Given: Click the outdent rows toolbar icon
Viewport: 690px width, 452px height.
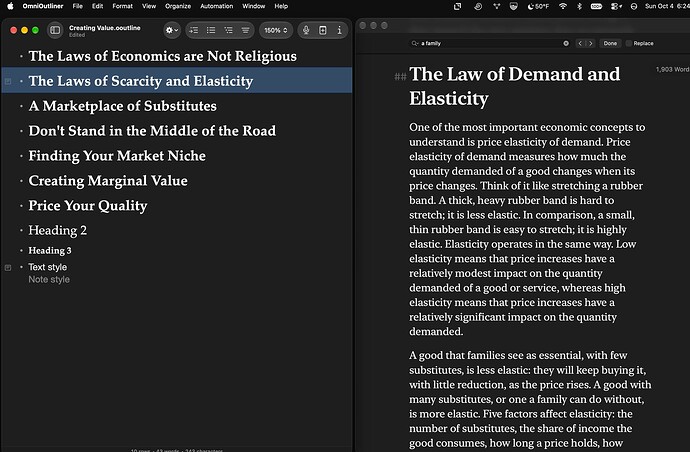Looking at the screenshot, I should (228, 30).
